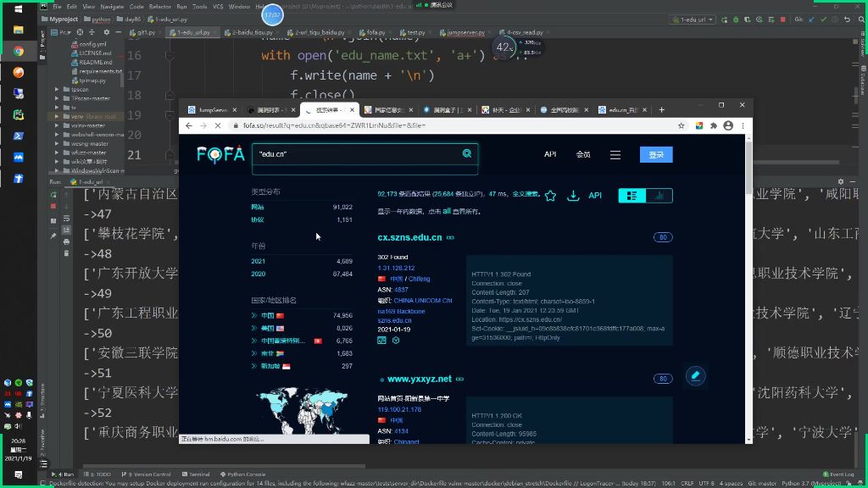
Task: Click 会员 membership link
Action: [x=583, y=154]
